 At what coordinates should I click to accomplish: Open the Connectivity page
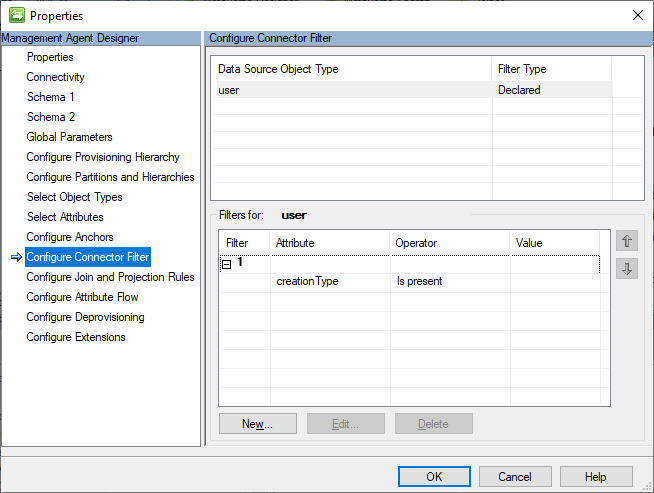pos(55,77)
